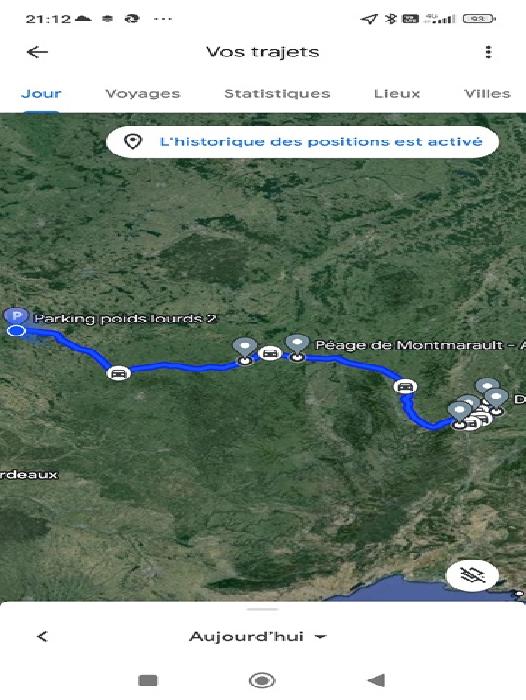Select the car icon above the route's southern bend
526x700 pixels.
click(x=405, y=386)
